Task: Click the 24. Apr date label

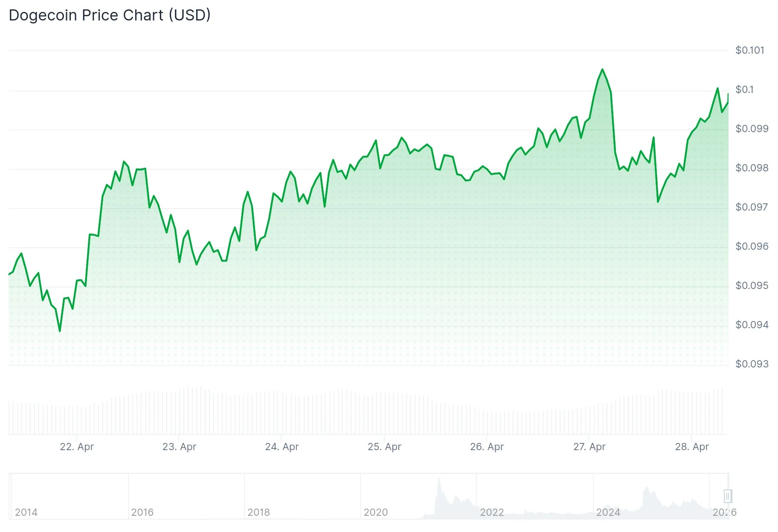Action: pyautogui.click(x=282, y=447)
